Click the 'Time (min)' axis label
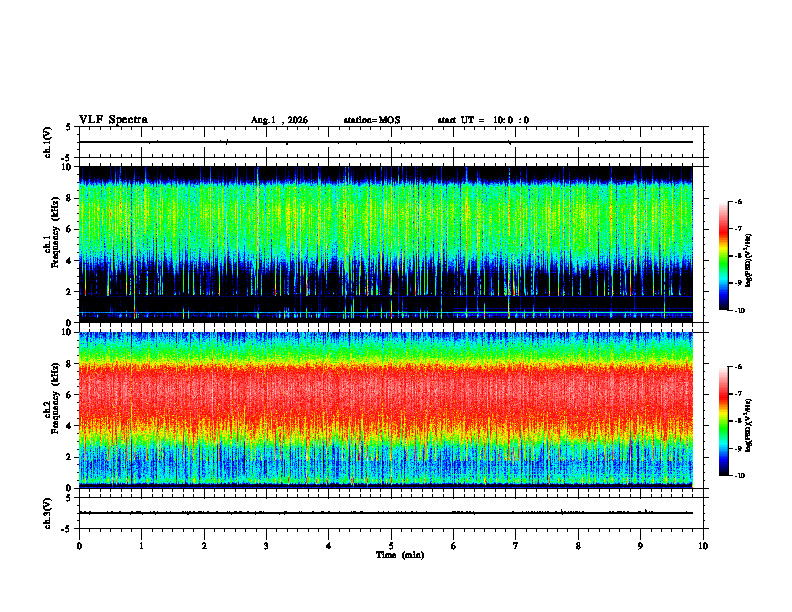Viewport: 792px width, 612px height. click(x=400, y=555)
